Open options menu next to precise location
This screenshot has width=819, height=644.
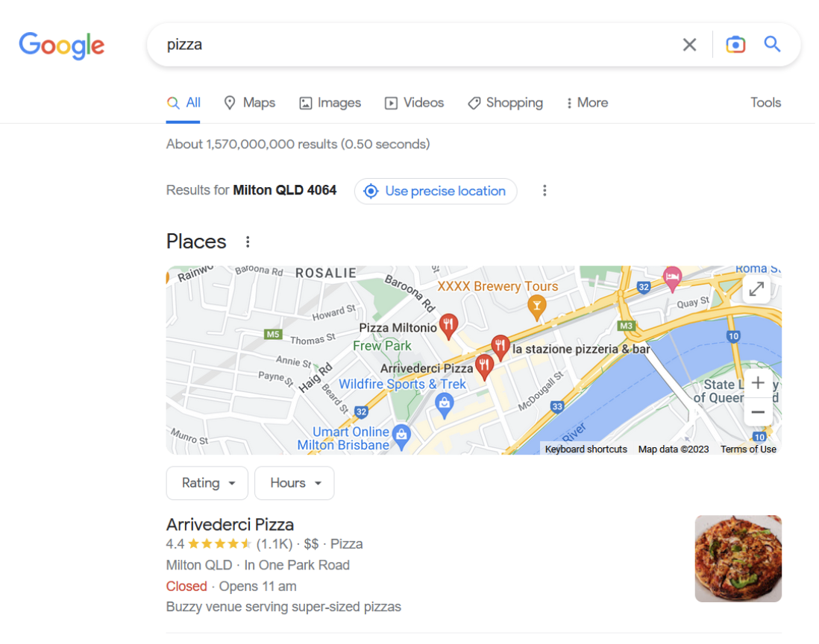(545, 191)
